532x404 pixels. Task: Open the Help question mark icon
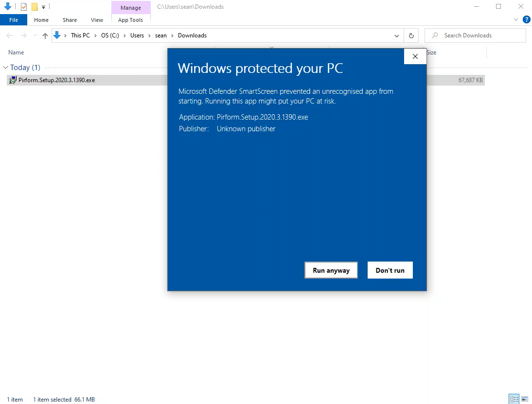click(x=526, y=20)
